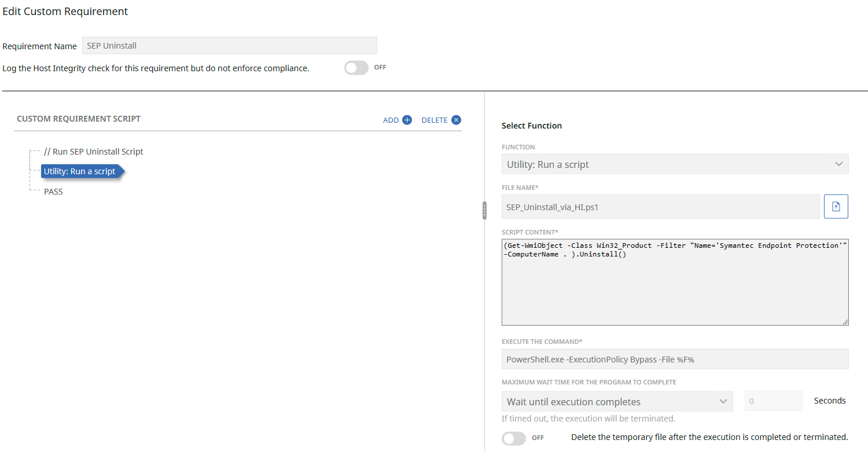
Task: Select 'Utility: Run a script' tree node
Action: coord(80,171)
